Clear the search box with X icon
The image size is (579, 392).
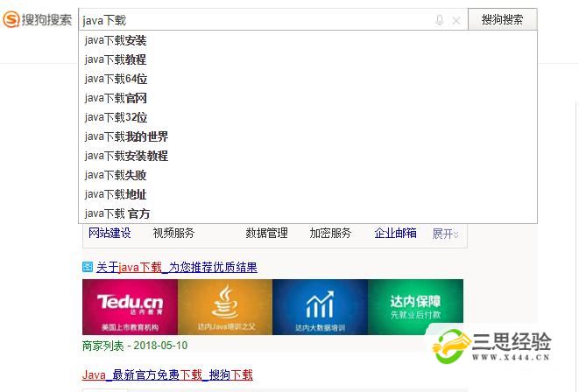(x=456, y=20)
